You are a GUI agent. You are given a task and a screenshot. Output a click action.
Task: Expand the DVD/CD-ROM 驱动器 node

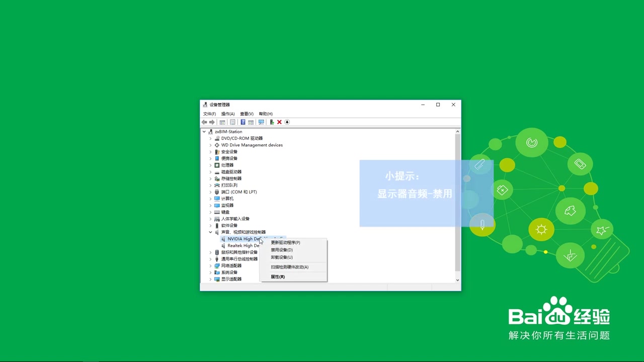click(210, 138)
